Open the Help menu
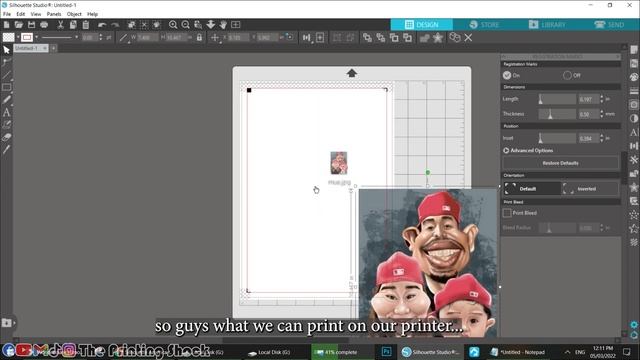640x360 pixels. click(x=93, y=14)
